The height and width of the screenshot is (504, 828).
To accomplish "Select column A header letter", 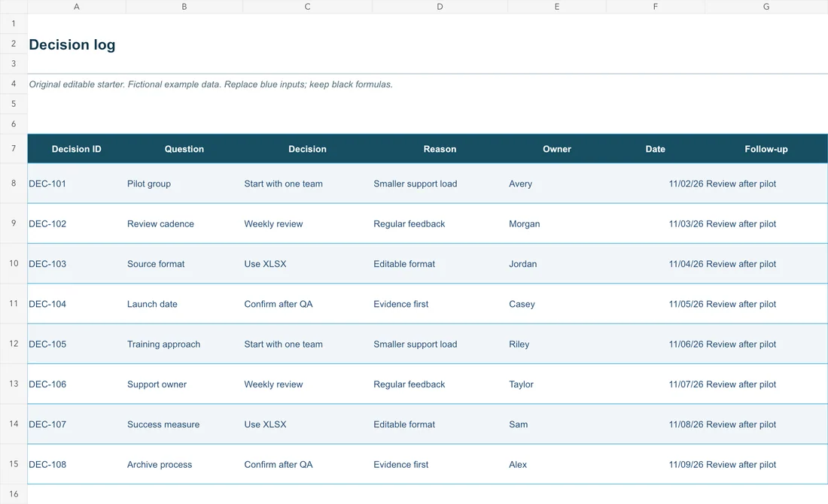I will coord(77,7).
